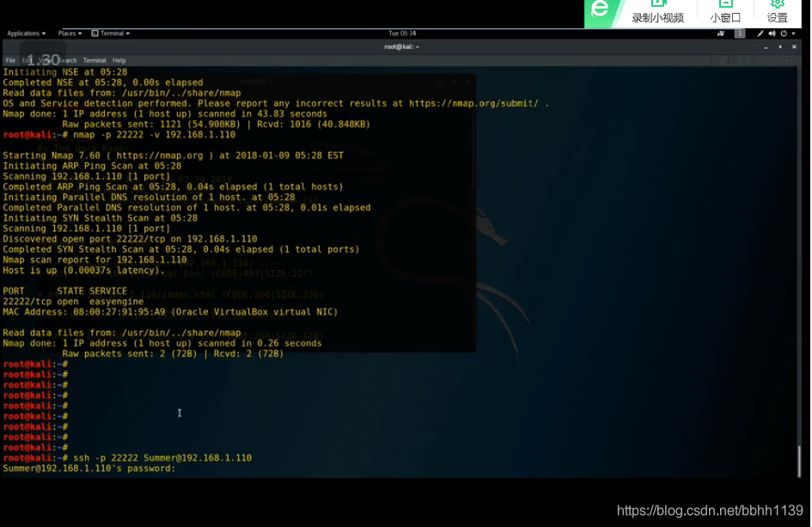The image size is (812, 527).
Task: Click 'scanned in 0.26 seconds' line
Action: click(162, 344)
